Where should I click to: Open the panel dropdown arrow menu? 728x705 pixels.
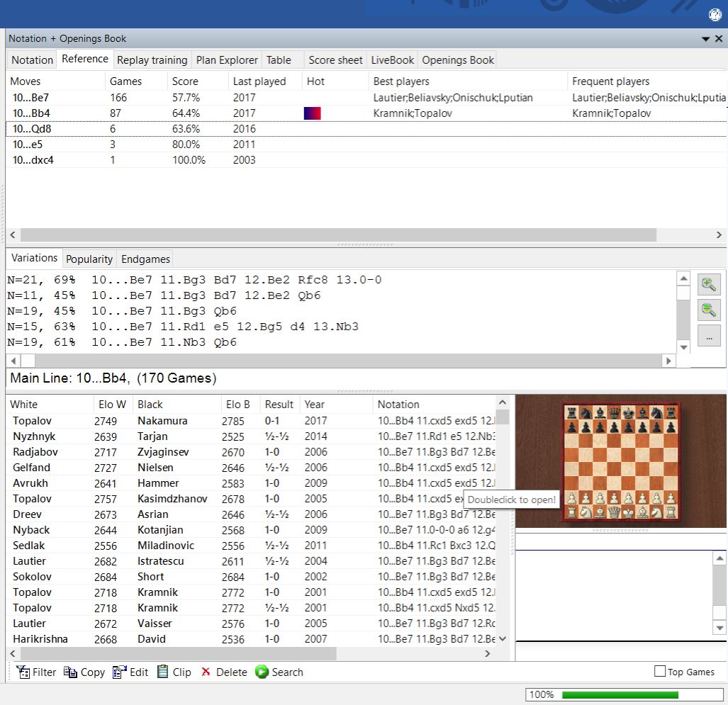coord(706,39)
